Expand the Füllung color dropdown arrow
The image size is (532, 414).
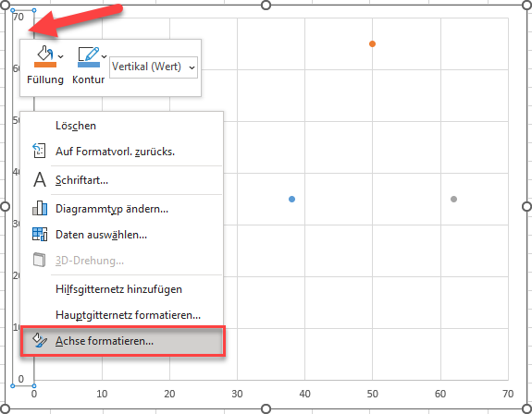point(61,56)
